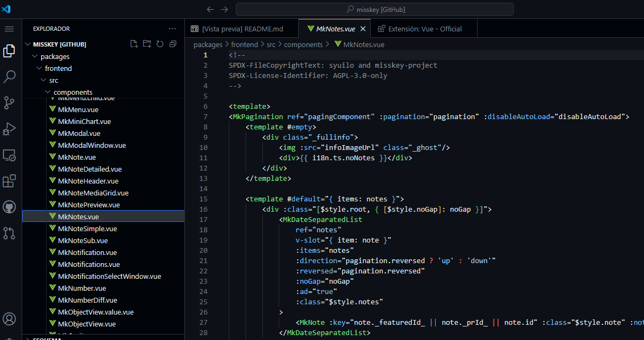Click the misskey [GitHub] search box

click(376, 9)
